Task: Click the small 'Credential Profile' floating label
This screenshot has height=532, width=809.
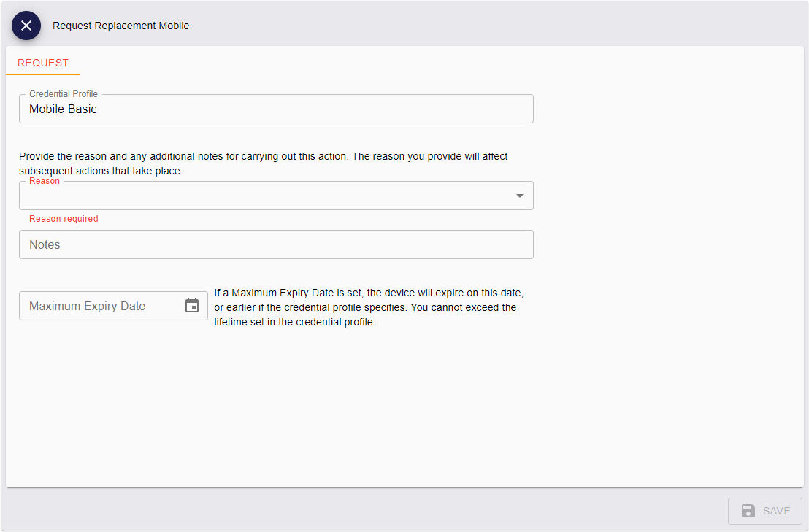Action: (x=64, y=94)
